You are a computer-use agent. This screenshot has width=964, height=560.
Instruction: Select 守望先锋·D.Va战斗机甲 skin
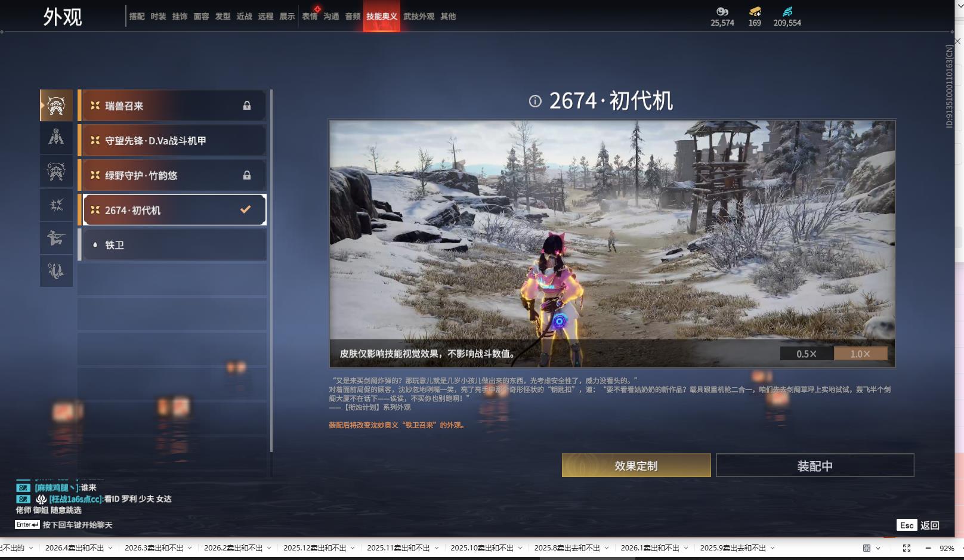click(172, 140)
